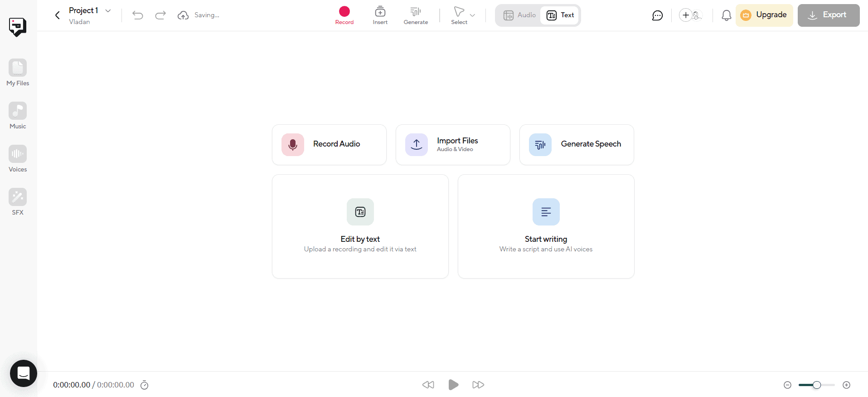Select the Edit by text option
Screen dimensions: 868x397
(x=360, y=226)
